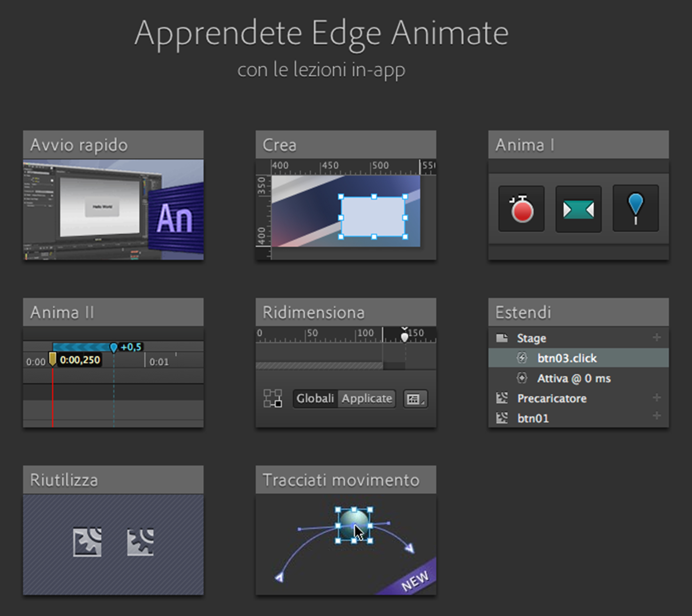This screenshot has height=616, width=692.
Task: Click the red auto-keyframe stopwatch icon
Action: [521, 209]
